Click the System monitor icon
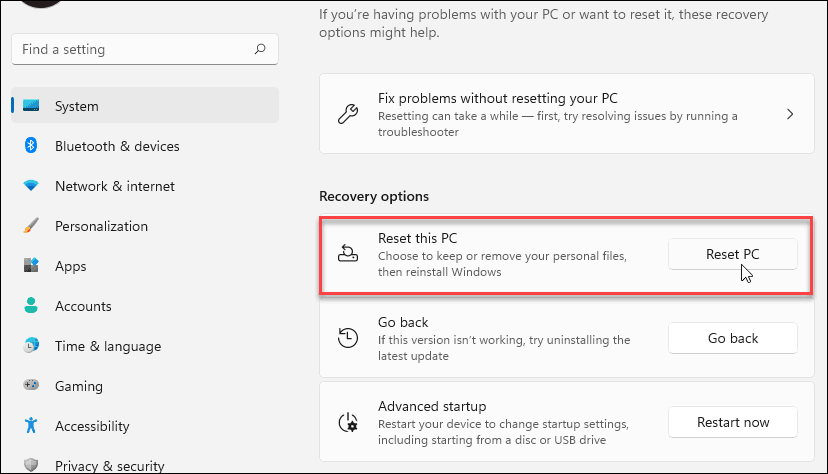 pos(31,106)
